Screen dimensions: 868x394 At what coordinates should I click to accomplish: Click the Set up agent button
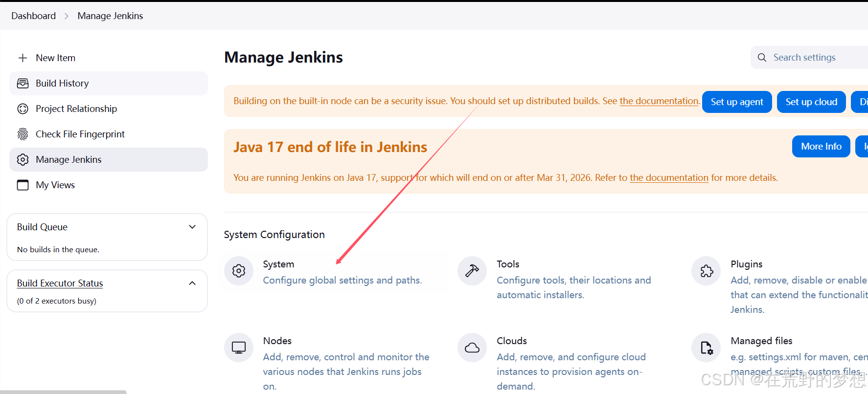point(737,102)
